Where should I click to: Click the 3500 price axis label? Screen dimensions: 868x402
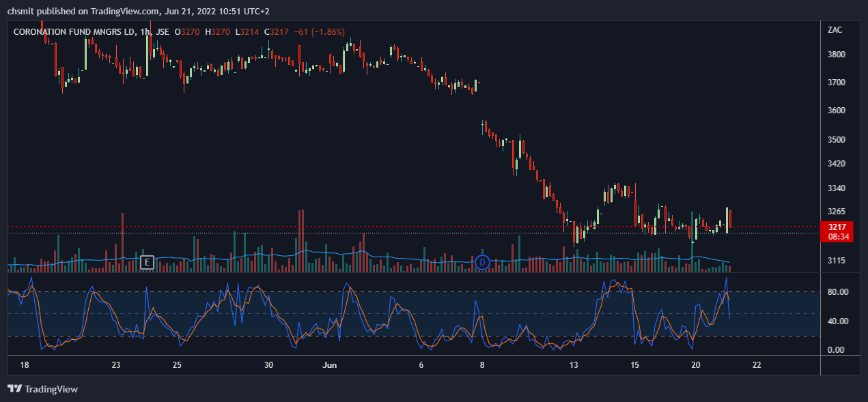tap(836, 140)
